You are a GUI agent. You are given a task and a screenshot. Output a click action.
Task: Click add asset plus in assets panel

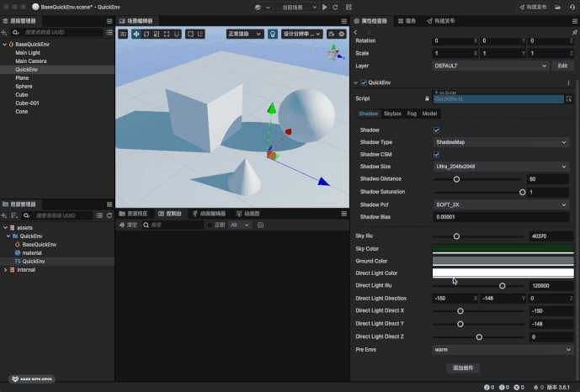[4, 215]
